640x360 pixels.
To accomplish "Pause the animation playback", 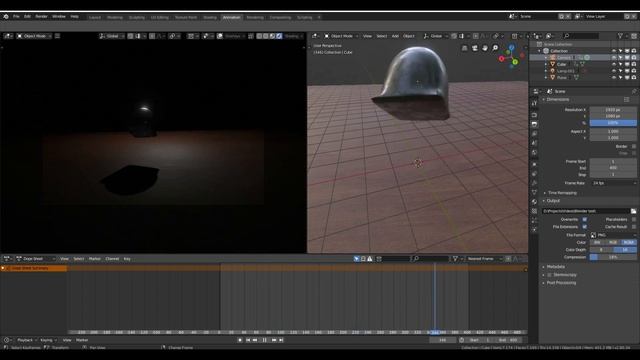I will [x=264, y=340].
